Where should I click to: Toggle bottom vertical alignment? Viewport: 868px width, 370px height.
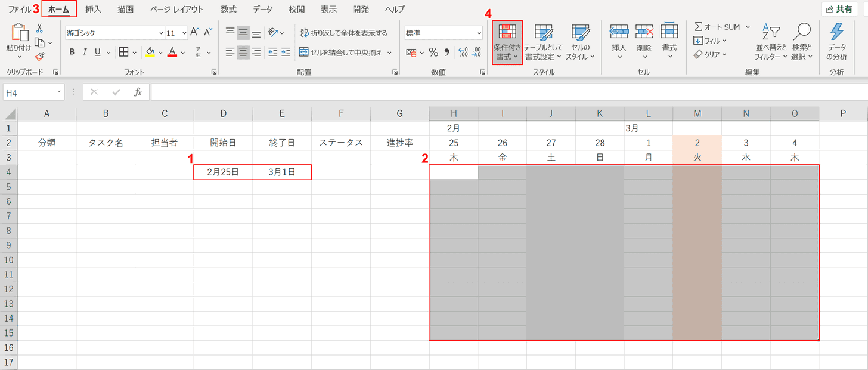(256, 33)
